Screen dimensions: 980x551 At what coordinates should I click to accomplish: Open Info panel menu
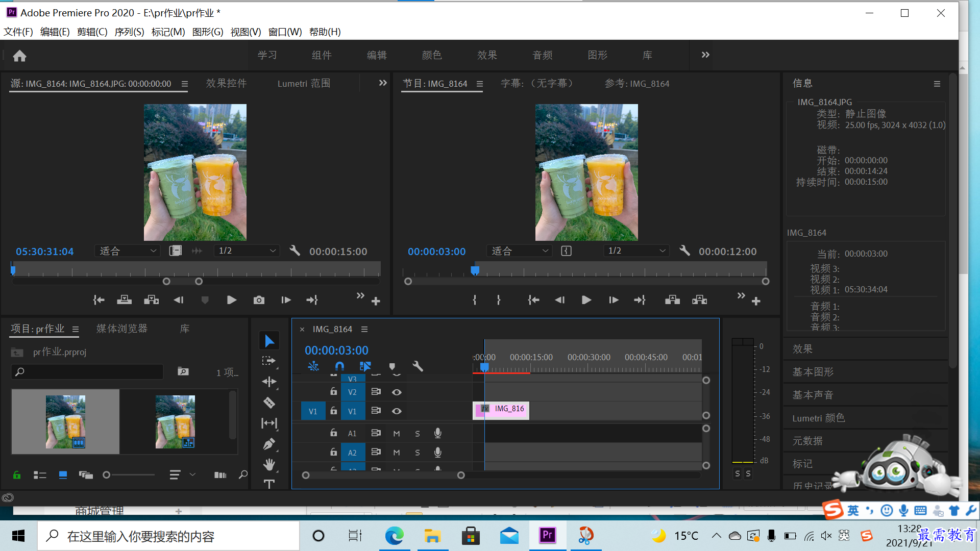point(937,84)
